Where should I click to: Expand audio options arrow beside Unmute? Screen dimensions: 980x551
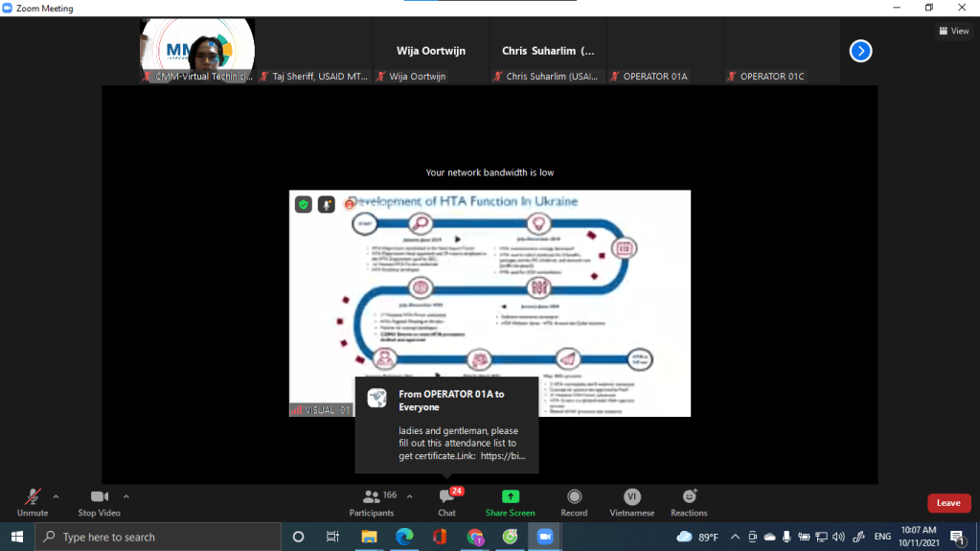56,496
